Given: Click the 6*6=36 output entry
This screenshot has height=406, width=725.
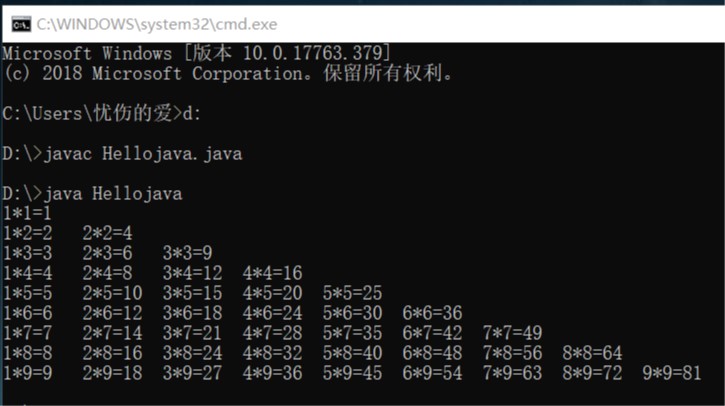Looking at the screenshot, I should click(x=432, y=313).
